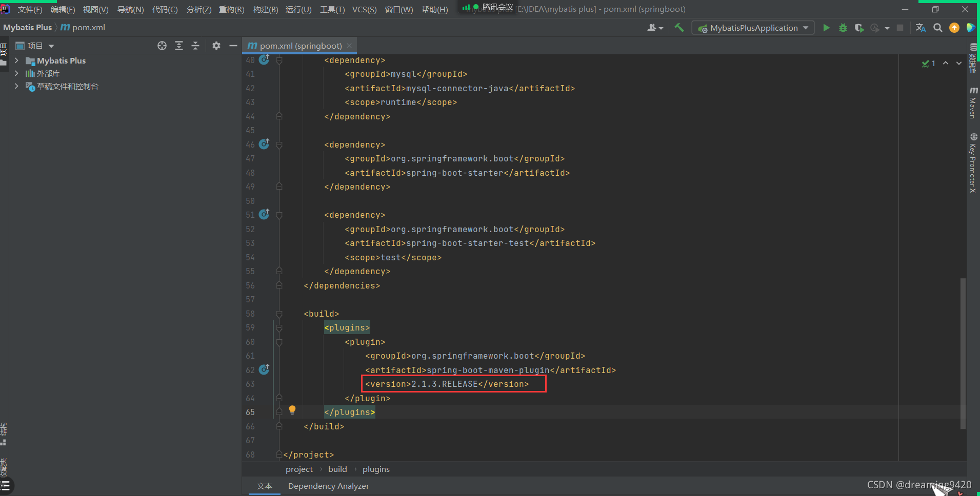The width and height of the screenshot is (980, 496).
Task: Collapse all in project panel
Action: coord(195,46)
